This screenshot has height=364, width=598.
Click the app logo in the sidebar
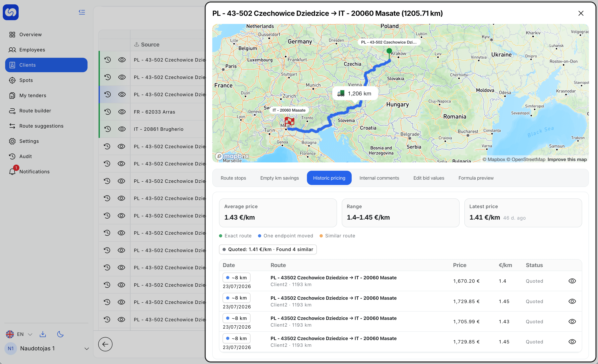tap(11, 12)
